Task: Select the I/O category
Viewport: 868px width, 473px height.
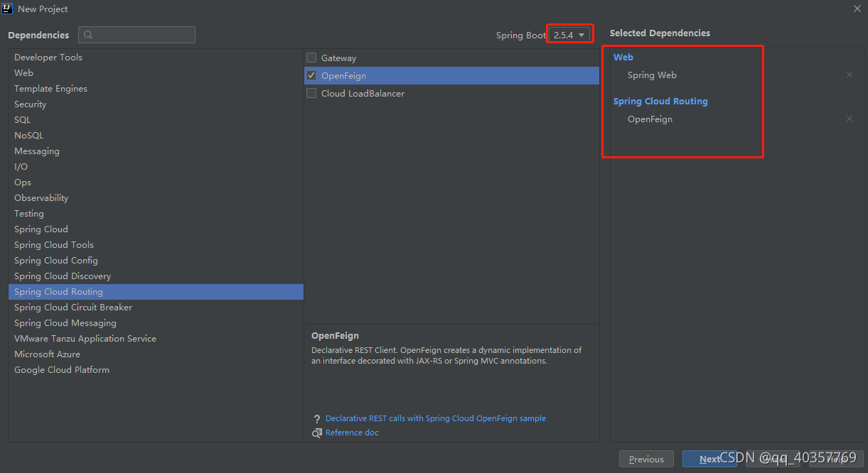Action: [x=156, y=167]
